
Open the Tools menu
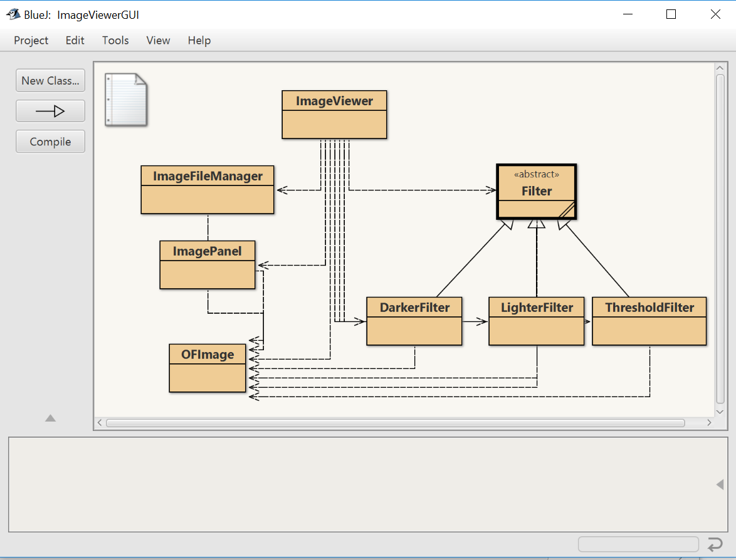coord(115,40)
